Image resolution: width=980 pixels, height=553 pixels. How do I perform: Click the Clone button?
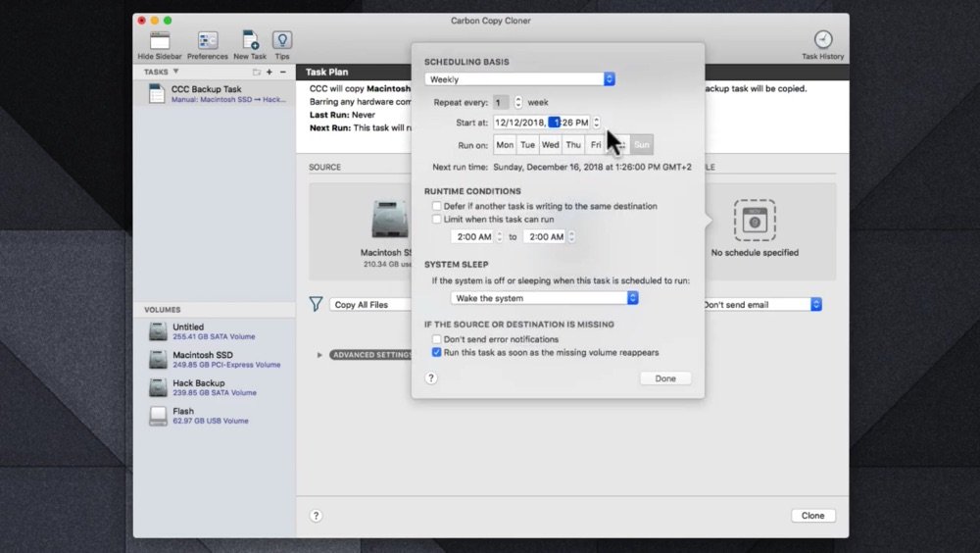click(x=812, y=516)
